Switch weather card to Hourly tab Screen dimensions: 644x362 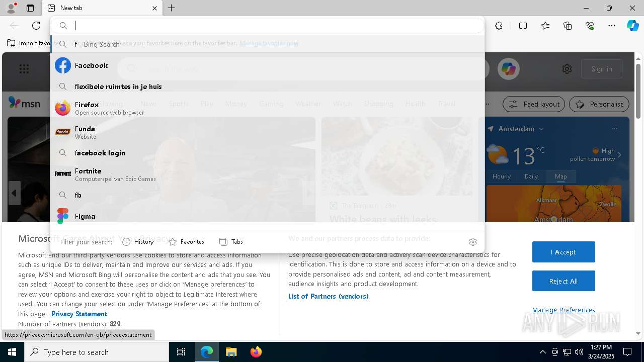(502, 176)
